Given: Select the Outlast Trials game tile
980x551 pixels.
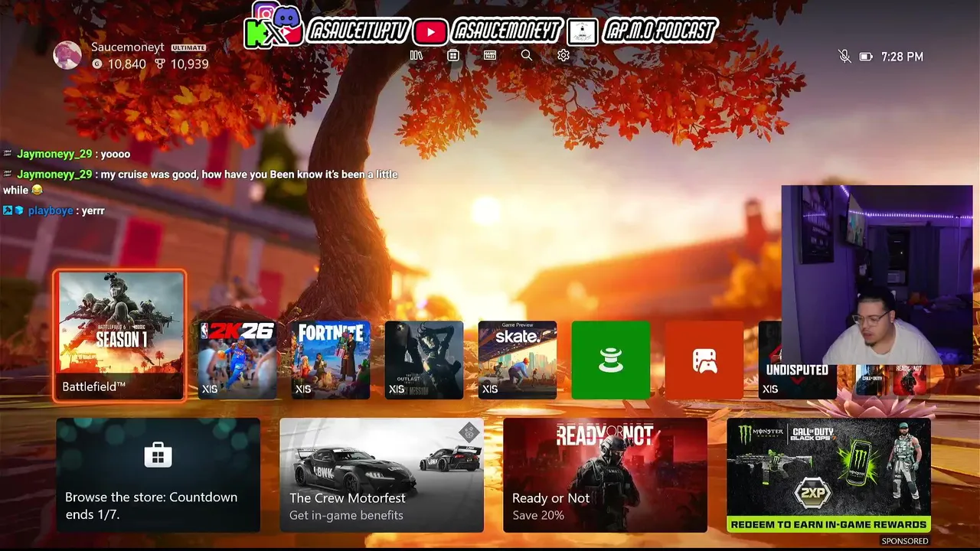Looking at the screenshot, I should point(424,360).
